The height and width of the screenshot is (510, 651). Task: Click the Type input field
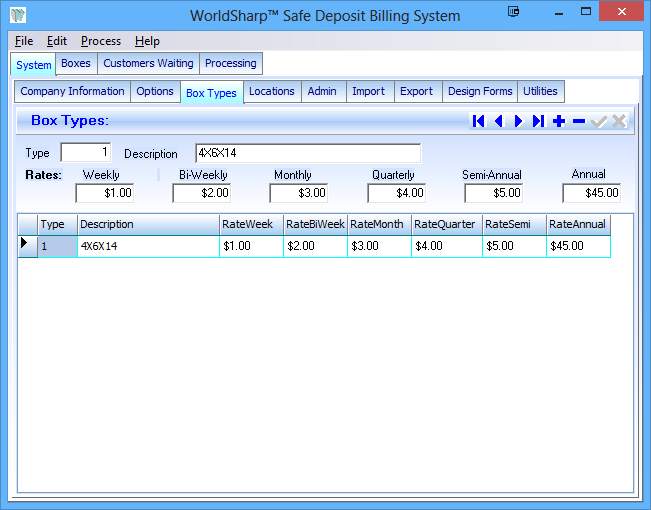[x=86, y=152]
